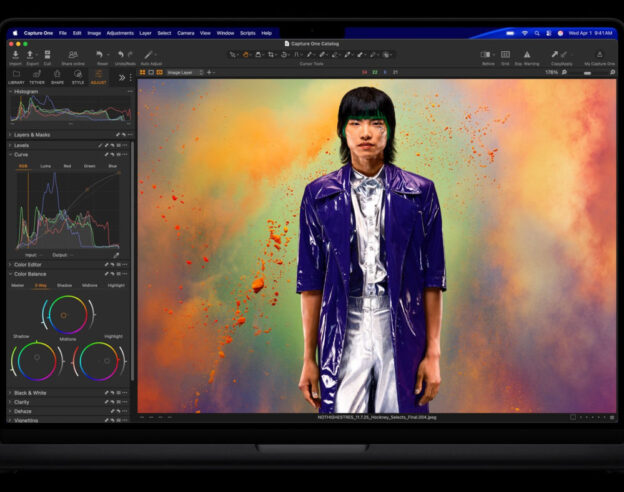The width and height of the screenshot is (624, 492).
Task: Select the pointer cursor tool
Action: (x=232, y=55)
